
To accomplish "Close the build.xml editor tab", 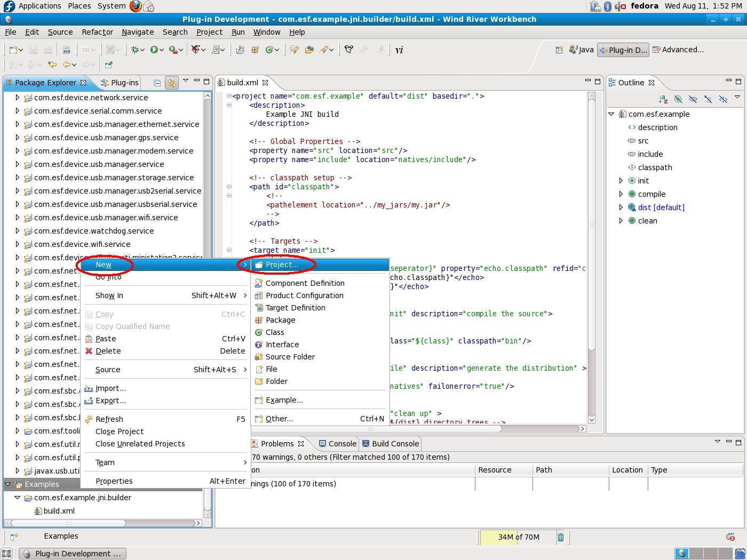I will pos(265,83).
